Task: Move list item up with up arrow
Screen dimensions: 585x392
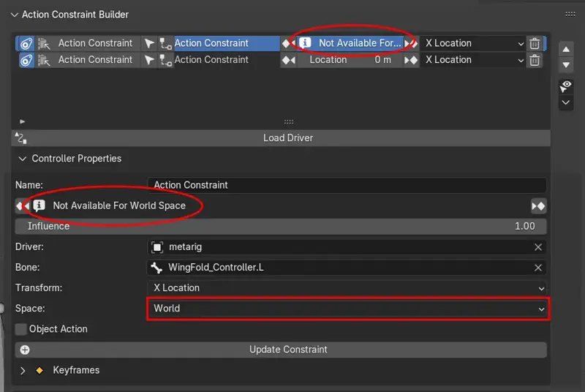Action: (565, 49)
